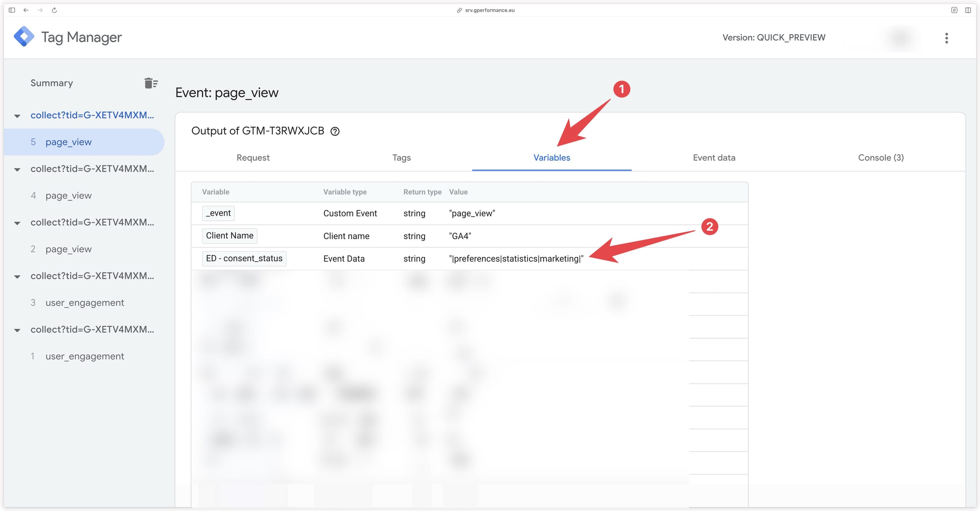980x511 pixels.
Task: Click the Value column header
Action: coord(458,192)
